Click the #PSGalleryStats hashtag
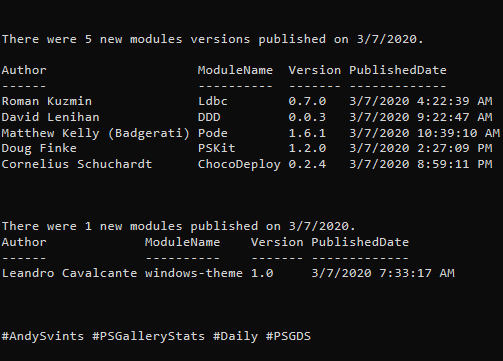The image size is (503, 361). click(x=149, y=336)
